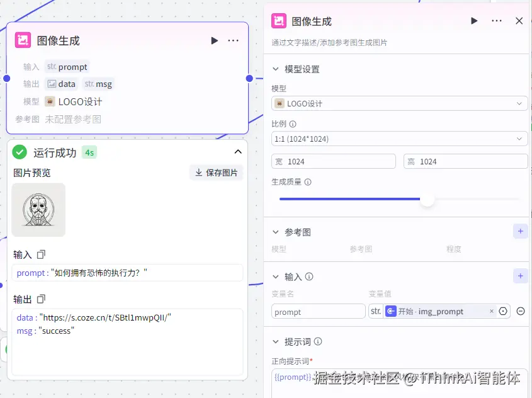Open the 1:1 (1024*1024) ratio dropdown
Viewport: 532px width, 398px height.
(399, 139)
